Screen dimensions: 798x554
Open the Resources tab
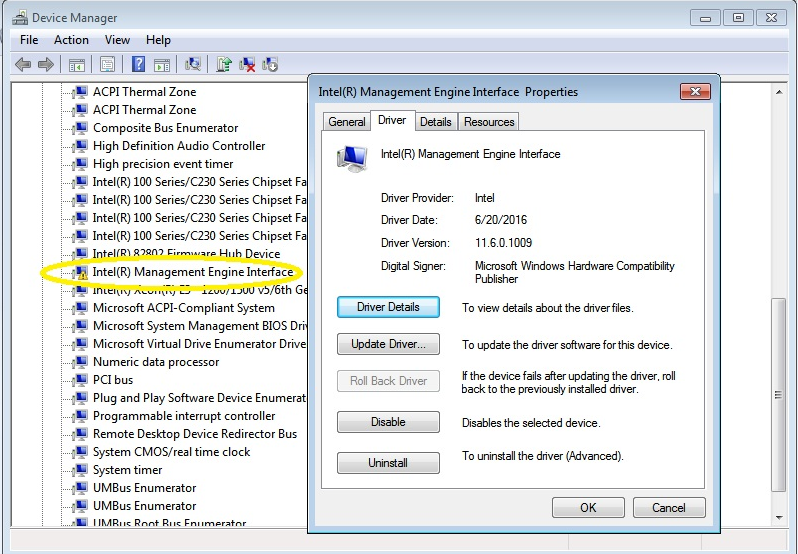point(489,122)
